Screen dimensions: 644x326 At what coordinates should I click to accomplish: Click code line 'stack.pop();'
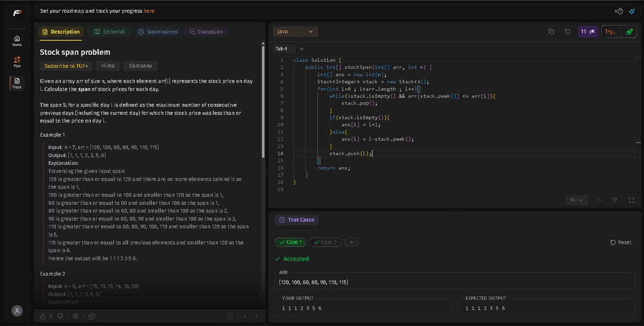360,103
